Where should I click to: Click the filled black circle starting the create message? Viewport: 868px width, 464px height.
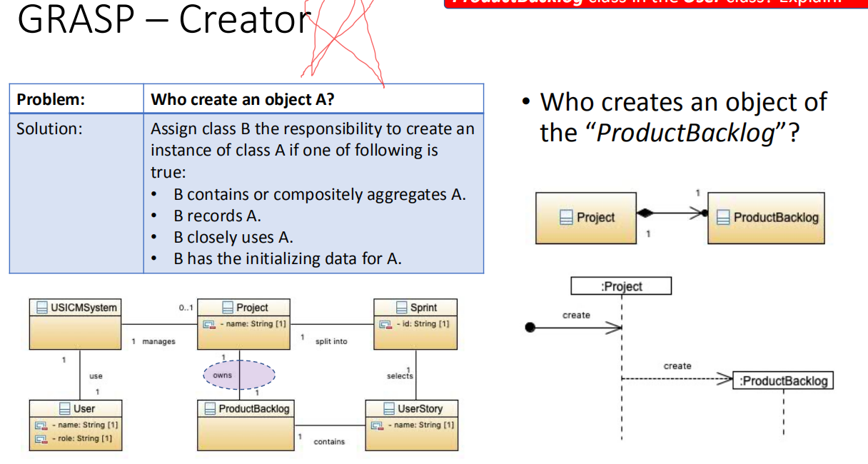coord(530,328)
